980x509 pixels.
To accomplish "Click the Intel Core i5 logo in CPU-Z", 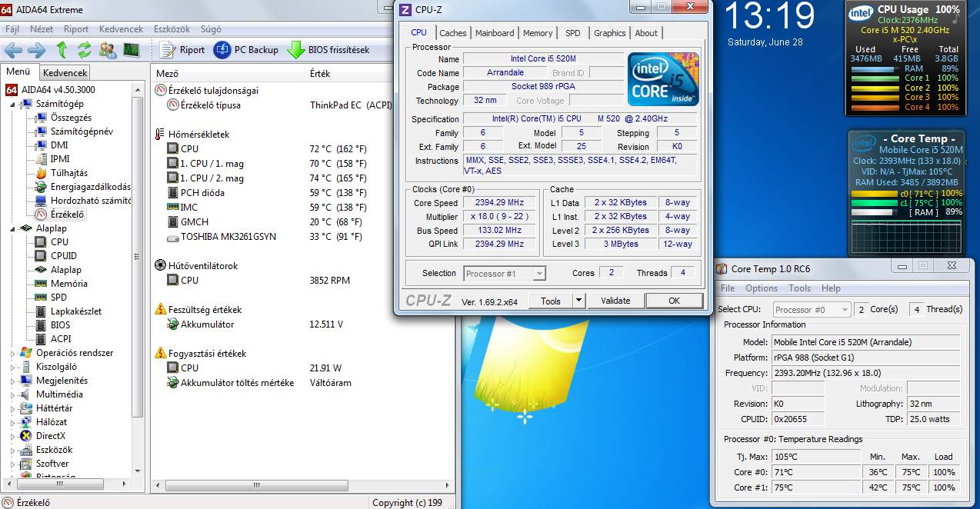I will pos(663,79).
